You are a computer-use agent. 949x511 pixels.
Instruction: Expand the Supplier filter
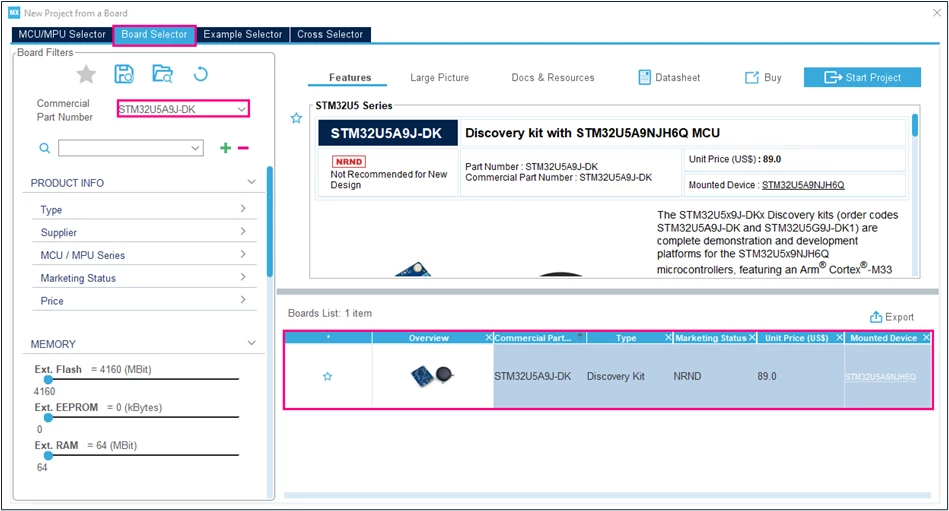[x=243, y=232]
